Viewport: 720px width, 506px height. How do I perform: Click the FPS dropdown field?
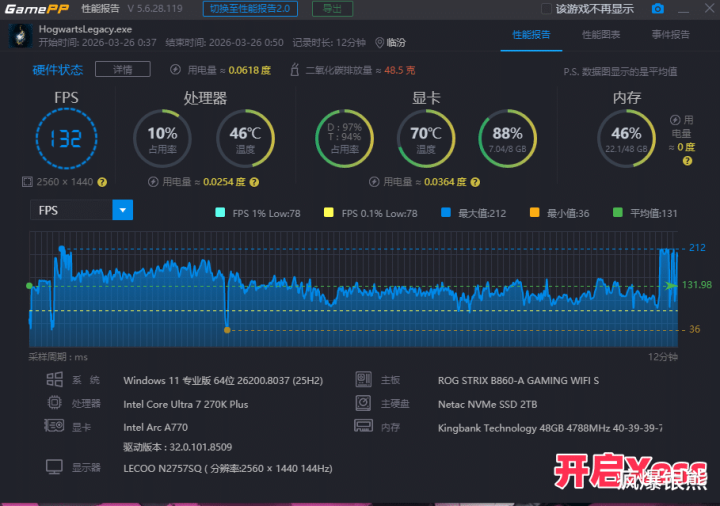tap(81, 210)
